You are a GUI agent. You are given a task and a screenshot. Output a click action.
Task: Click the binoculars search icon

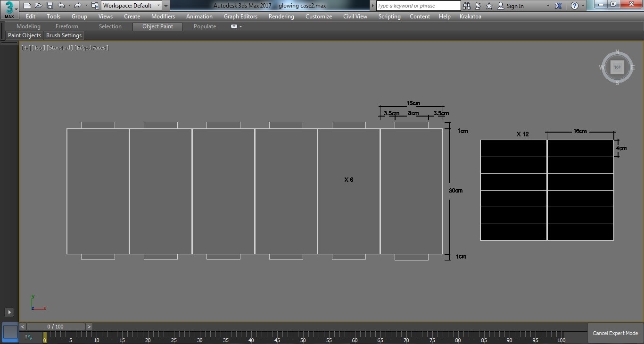pos(467,6)
